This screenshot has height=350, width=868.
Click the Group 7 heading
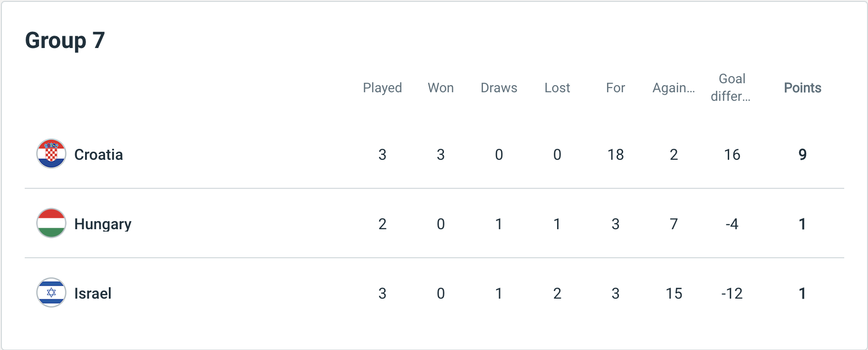click(x=65, y=40)
